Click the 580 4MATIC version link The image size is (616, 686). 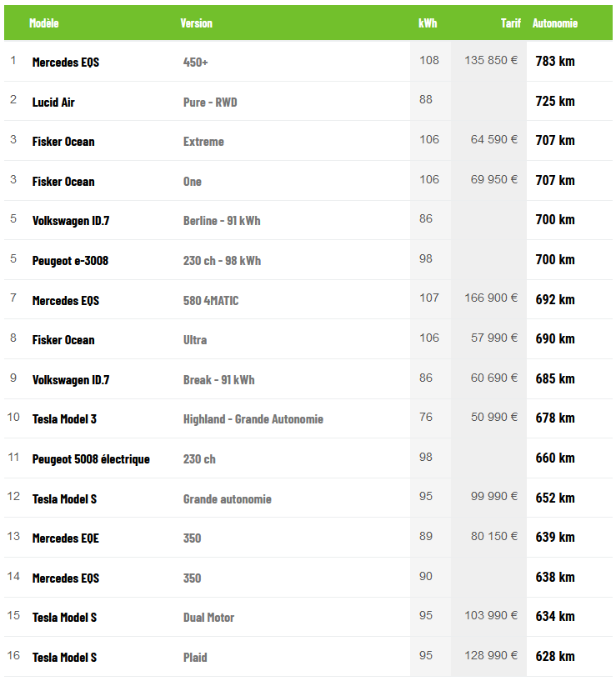point(211,300)
